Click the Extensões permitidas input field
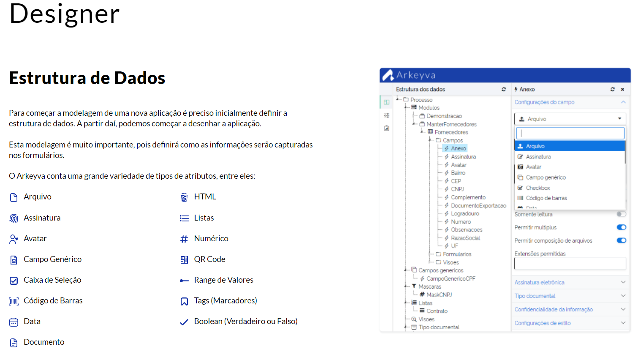This screenshot has height=349, width=644. [x=570, y=263]
